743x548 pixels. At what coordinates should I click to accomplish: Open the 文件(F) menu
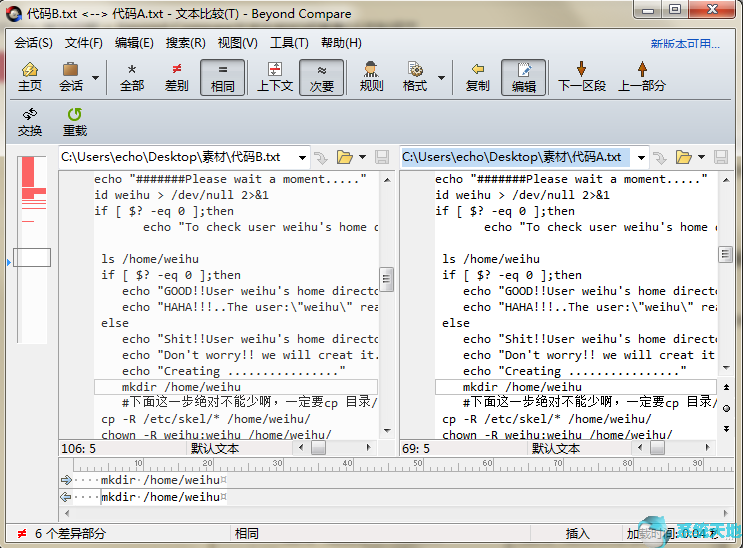pos(83,43)
